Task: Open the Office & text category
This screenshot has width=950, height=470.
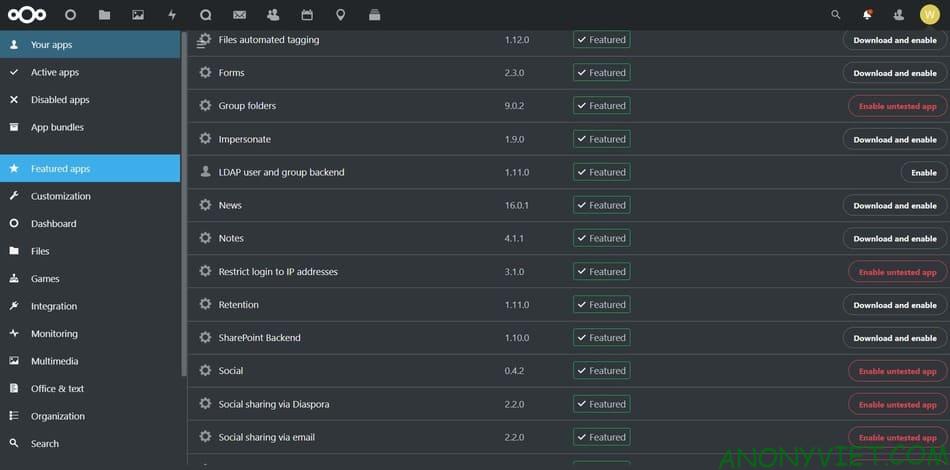Action: click(x=57, y=389)
